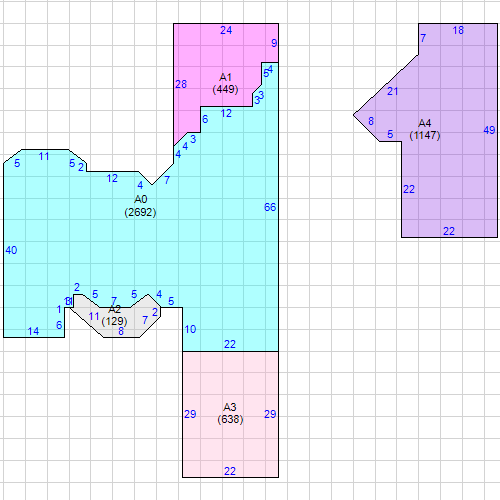Click the 10 dimension near A0's bottom notch

coord(190,329)
